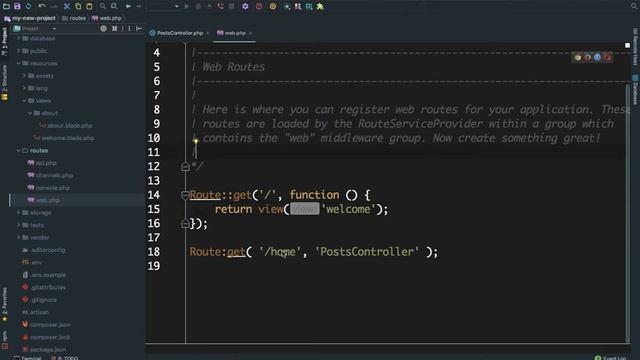Click the Collapse All icon in Project panel
Viewport: 640px width, 360px height.
115,29
